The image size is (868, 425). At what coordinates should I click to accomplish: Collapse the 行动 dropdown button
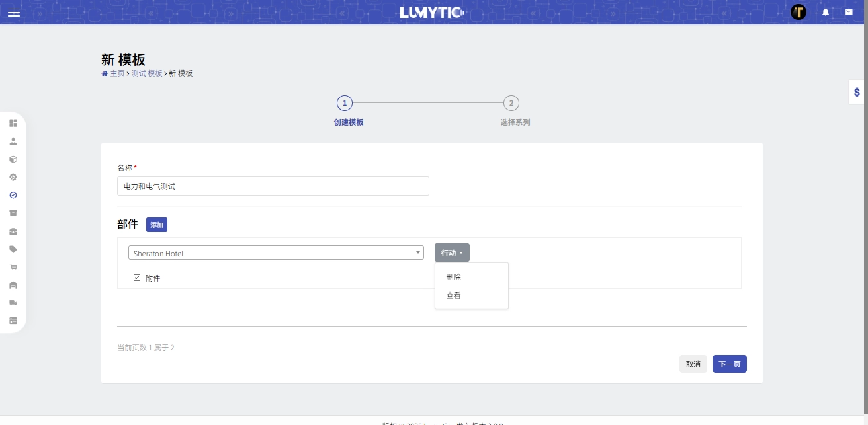tap(452, 253)
